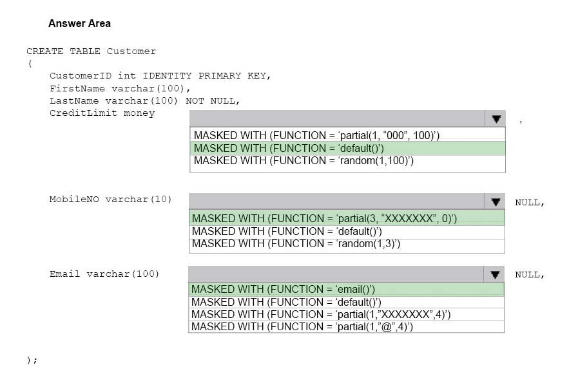
Task: Click the CREATE TABLE Customer code line
Action: coord(91,51)
